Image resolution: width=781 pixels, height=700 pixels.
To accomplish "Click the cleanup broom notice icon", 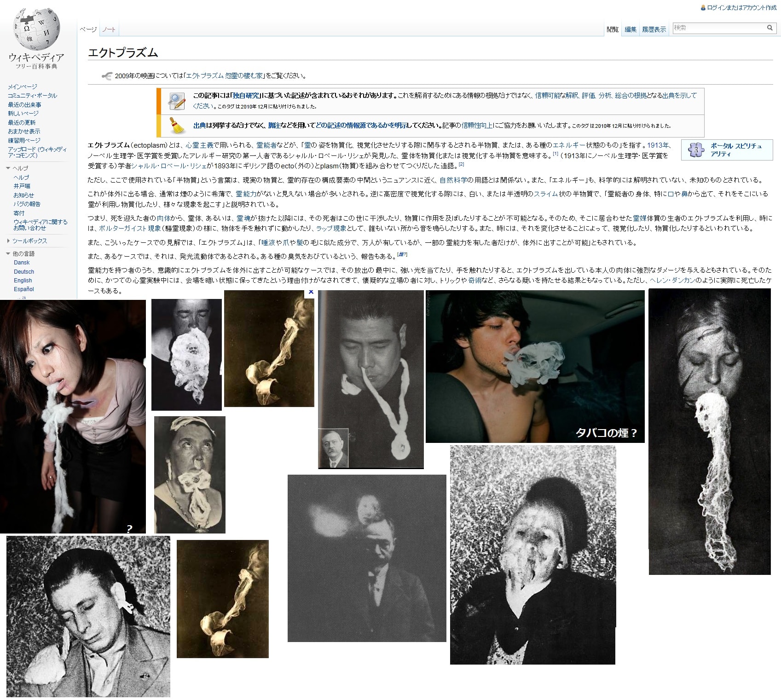I will (x=177, y=126).
